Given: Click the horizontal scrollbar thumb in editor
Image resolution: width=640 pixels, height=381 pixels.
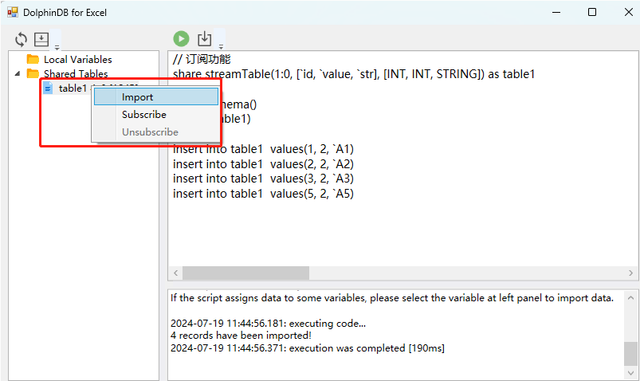Looking at the screenshot, I should pyautogui.click(x=246, y=273).
